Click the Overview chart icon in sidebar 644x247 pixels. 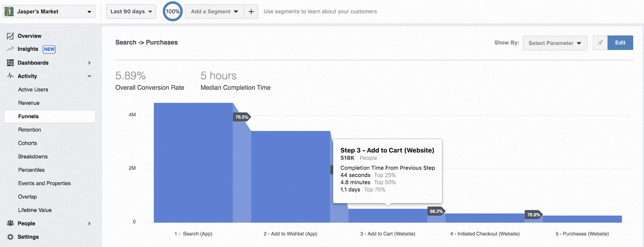point(10,36)
